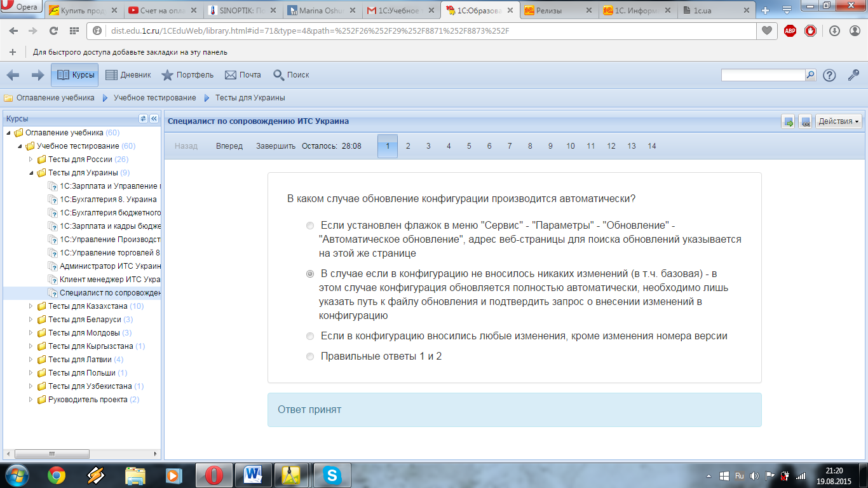
Task: Open the Дневник section
Action: pyautogui.click(x=128, y=75)
